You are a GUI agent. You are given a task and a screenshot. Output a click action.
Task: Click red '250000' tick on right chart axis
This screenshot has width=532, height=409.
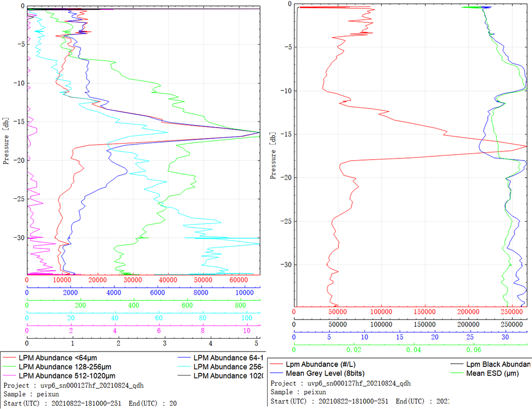pyautogui.click(x=512, y=311)
